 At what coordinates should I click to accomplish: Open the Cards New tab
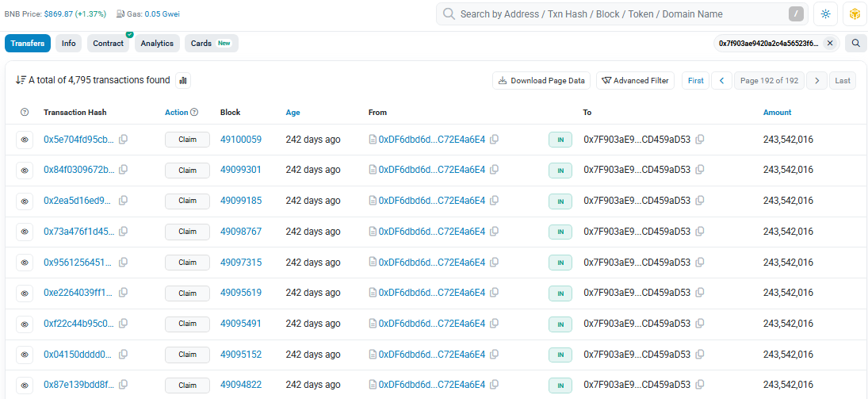(x=212, y=43)
